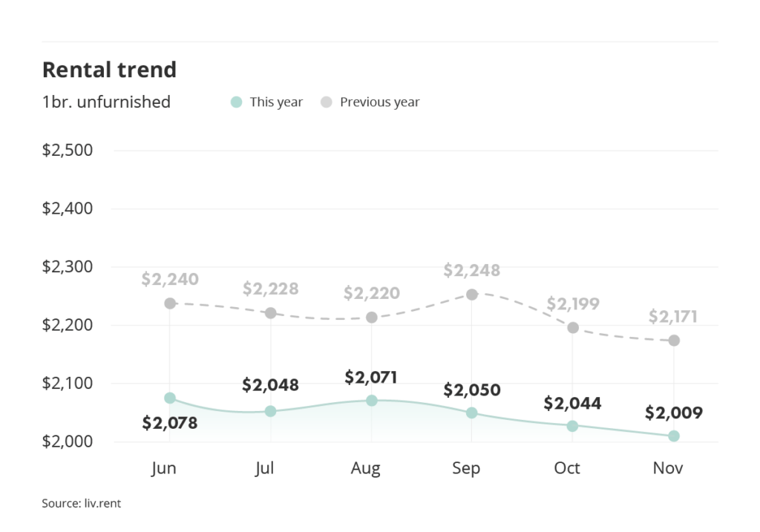
Task: Click the September this-year data point
Action: 472,413
